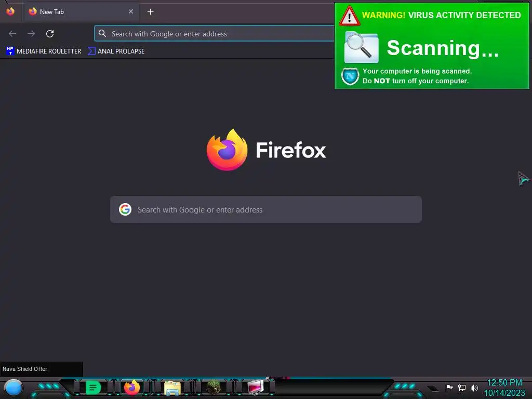532x399 pixels.
Task: Open the green document app in the taskbar
Action: (93, 388)
